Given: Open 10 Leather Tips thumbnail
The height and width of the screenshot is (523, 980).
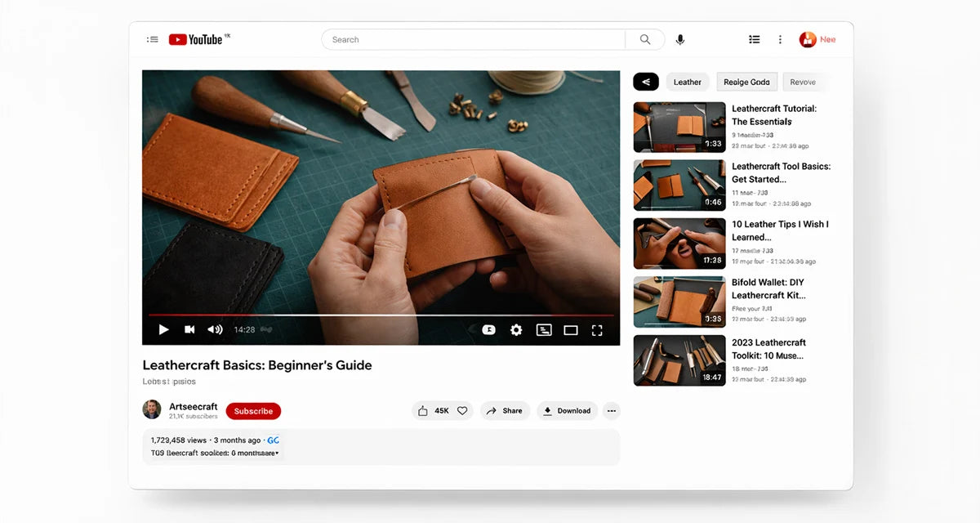Looking at the screenshot, I should click(679, 244).
